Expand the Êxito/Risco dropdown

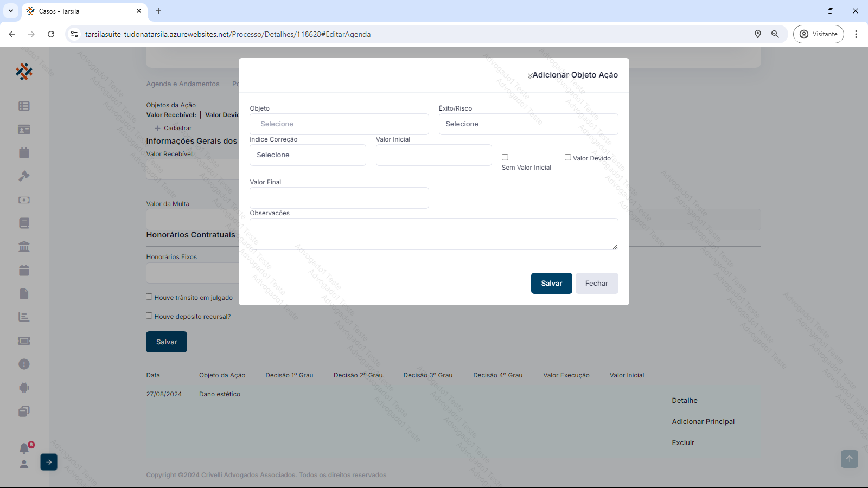pos(528,124)
